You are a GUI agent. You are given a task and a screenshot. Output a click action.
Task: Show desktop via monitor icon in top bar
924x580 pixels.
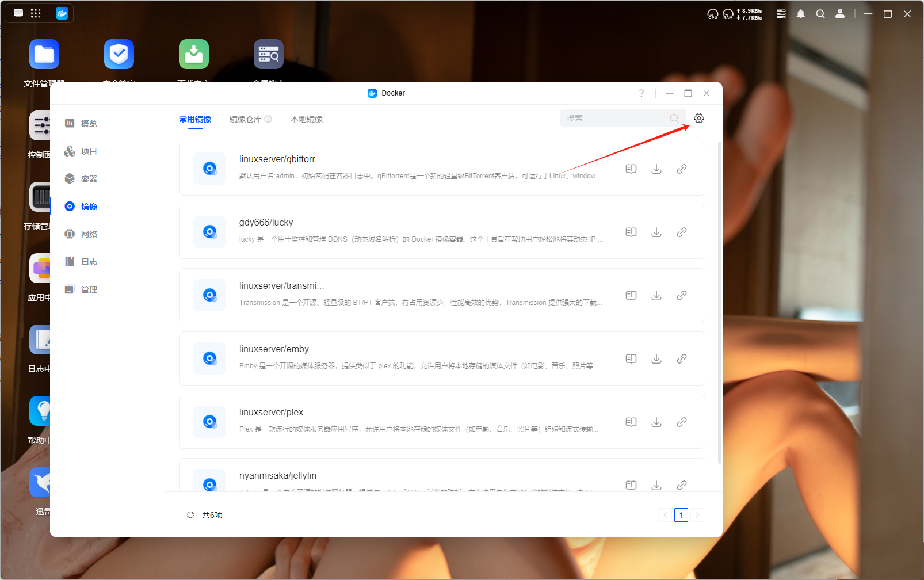point(18,13)
